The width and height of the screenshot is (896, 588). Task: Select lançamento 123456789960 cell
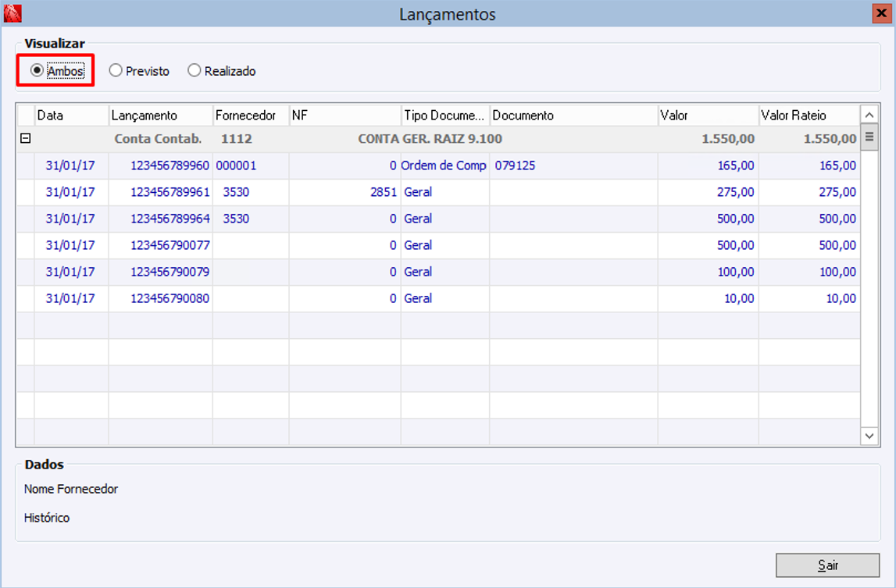point(161,166)
